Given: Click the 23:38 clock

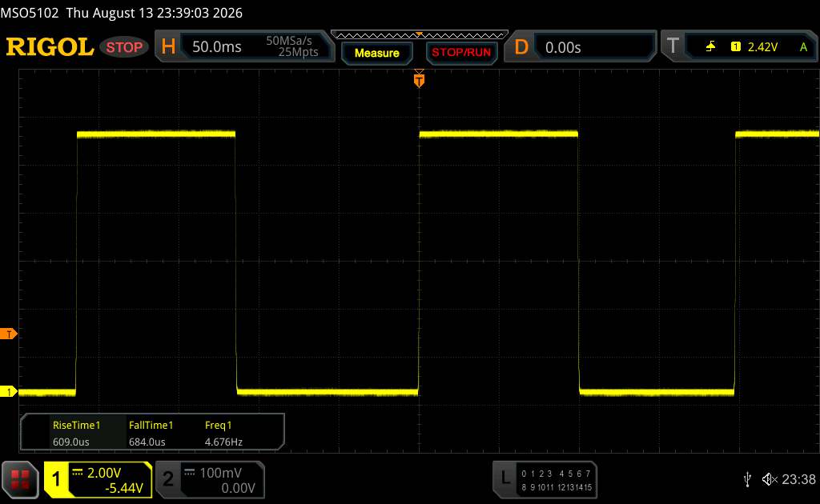Looking at the screenshot, I should 798,479.
